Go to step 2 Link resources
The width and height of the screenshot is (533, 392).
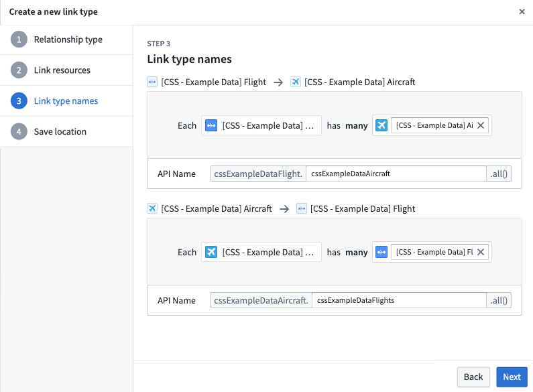pos(66,70)
